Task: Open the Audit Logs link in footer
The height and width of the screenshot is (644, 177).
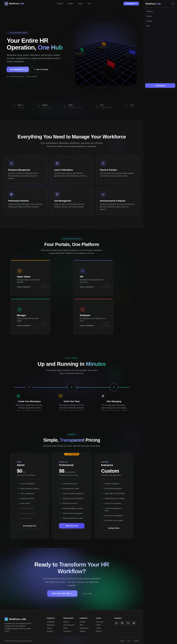Action: click(x=100, y=622)
